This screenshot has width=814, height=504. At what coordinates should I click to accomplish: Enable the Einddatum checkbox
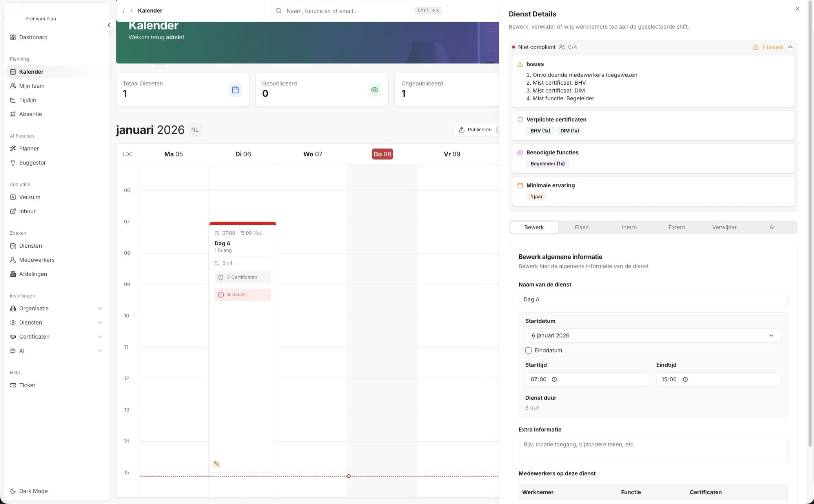(528, 350)
